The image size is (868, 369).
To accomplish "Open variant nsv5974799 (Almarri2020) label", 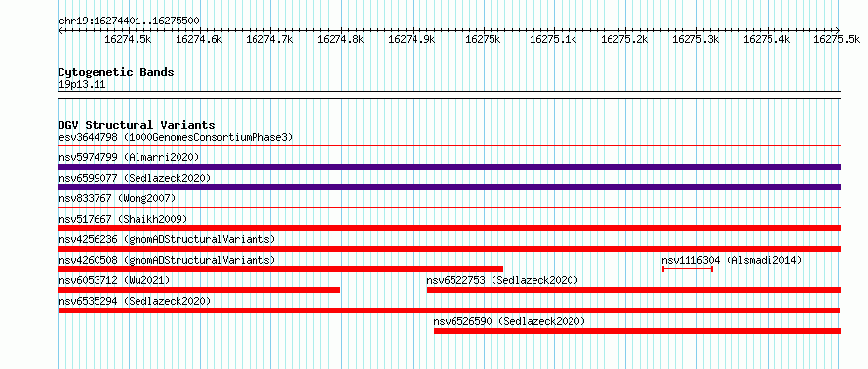I will [129, 157].
